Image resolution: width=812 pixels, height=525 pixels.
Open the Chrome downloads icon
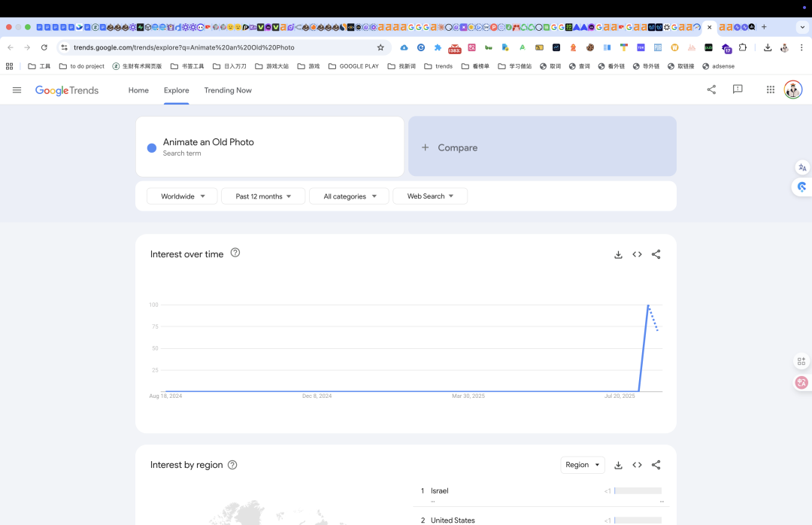(x=768, y=47)
